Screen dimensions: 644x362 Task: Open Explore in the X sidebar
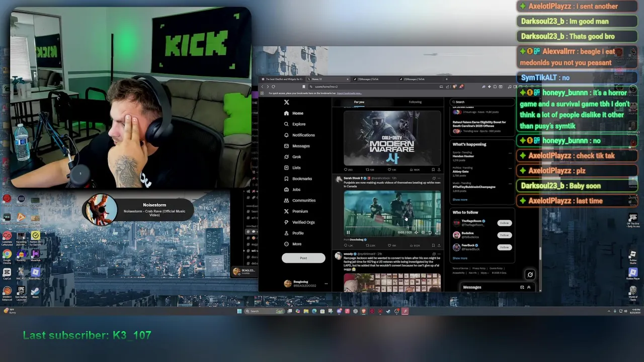tap(294, 124)
